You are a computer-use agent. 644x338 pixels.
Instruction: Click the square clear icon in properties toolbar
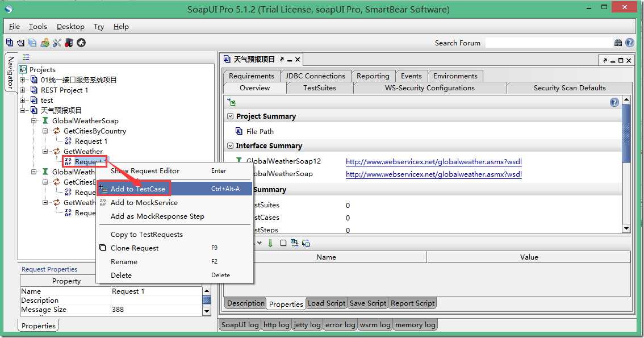pos(283,243)
